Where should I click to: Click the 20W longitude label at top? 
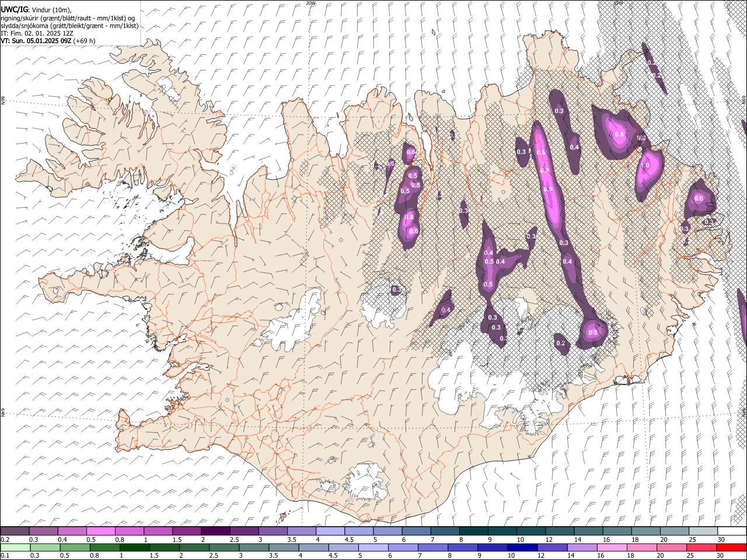pos(311,3)
